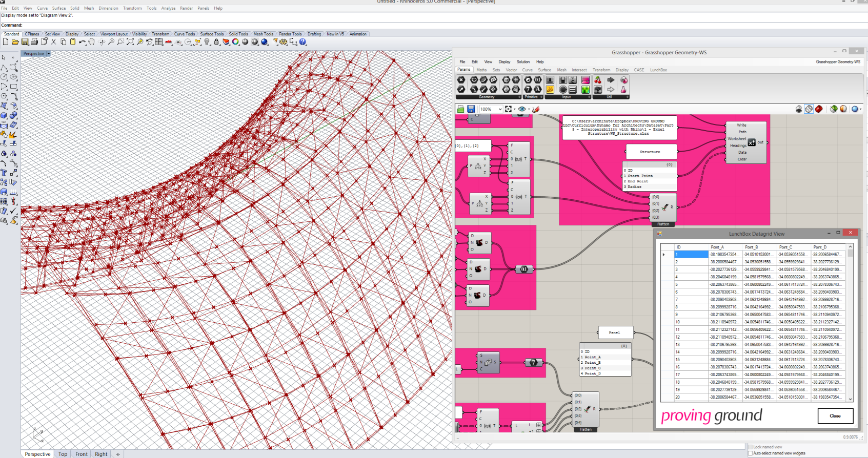Click the Rhino Save disk icon
The height and width of the screenshot is (458, 868).
25,42
